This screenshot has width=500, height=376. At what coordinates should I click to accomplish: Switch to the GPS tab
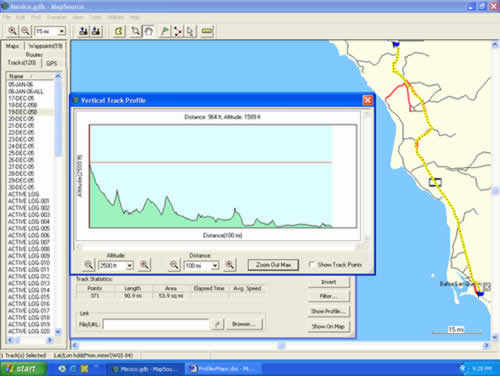tap(51, 63)
